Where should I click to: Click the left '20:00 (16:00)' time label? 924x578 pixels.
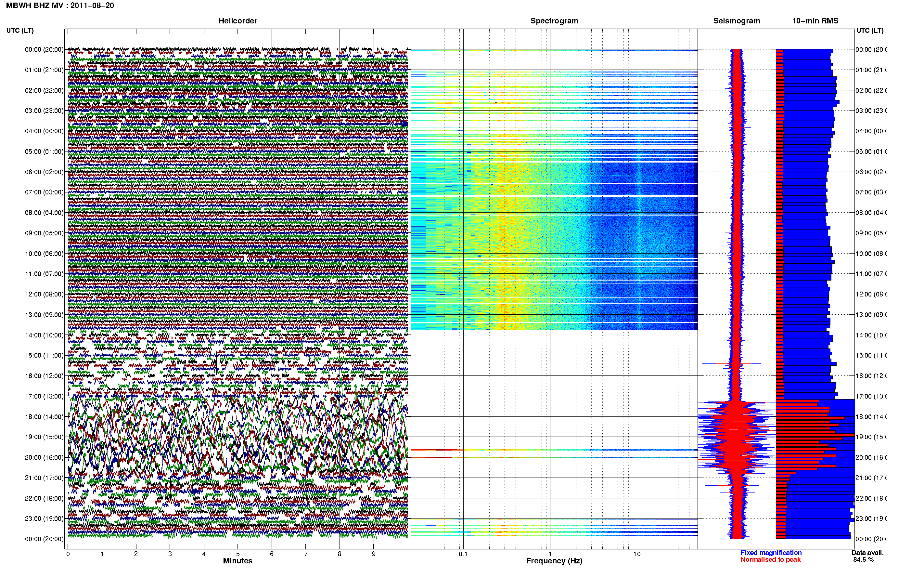click(44, 457)
